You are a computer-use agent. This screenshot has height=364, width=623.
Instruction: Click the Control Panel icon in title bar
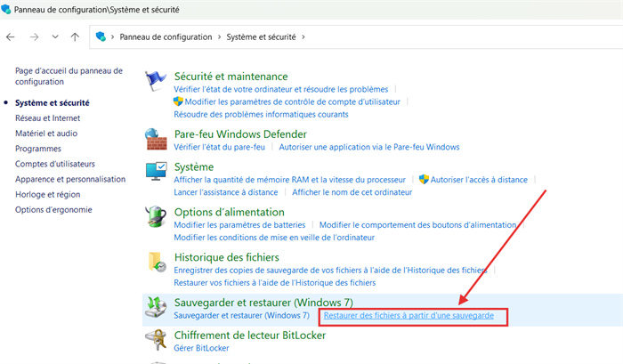click(6, 9)
